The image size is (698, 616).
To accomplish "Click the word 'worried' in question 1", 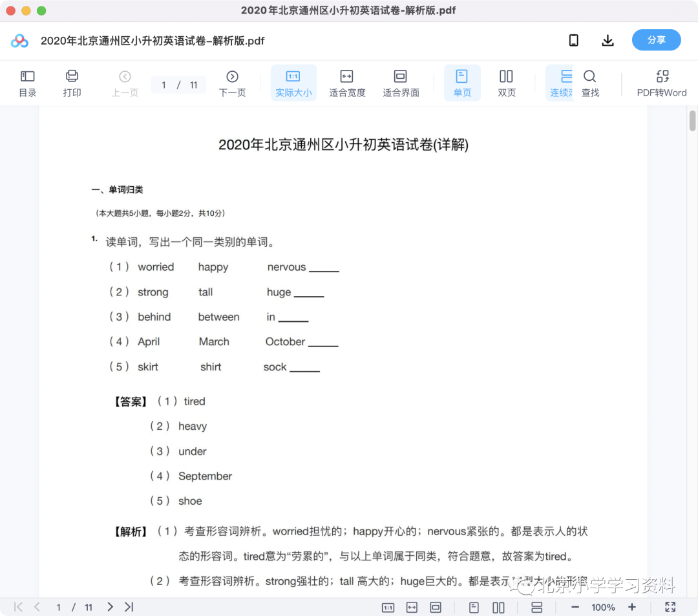I will (x=156, y=267).
